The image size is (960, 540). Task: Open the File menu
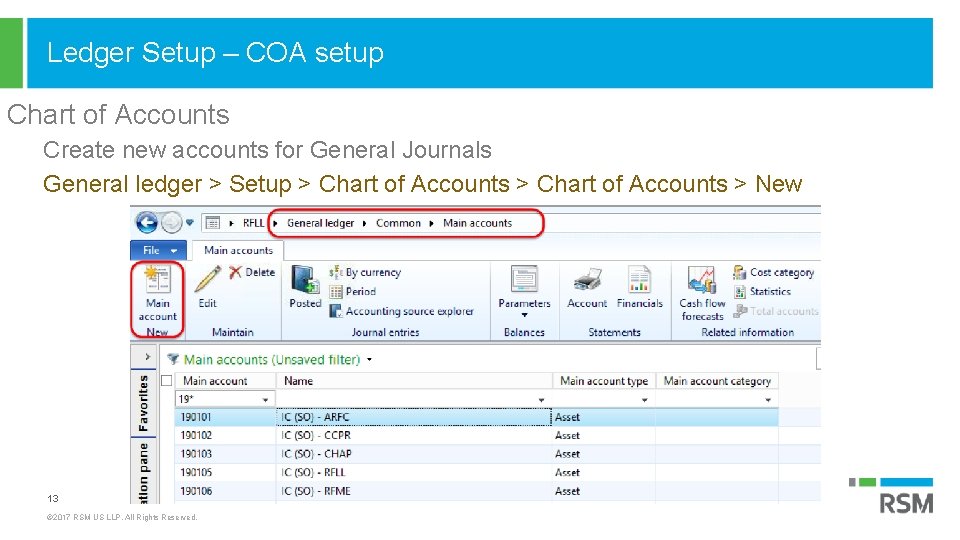159,250
